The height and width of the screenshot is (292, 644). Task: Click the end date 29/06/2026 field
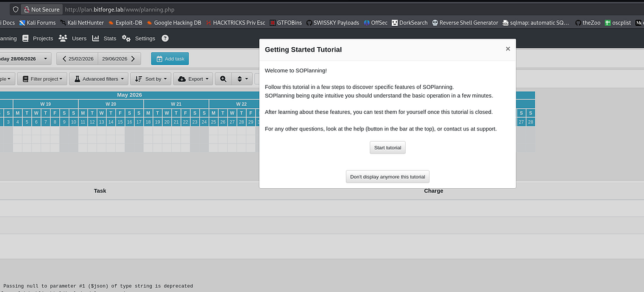[x=114, y=59]
